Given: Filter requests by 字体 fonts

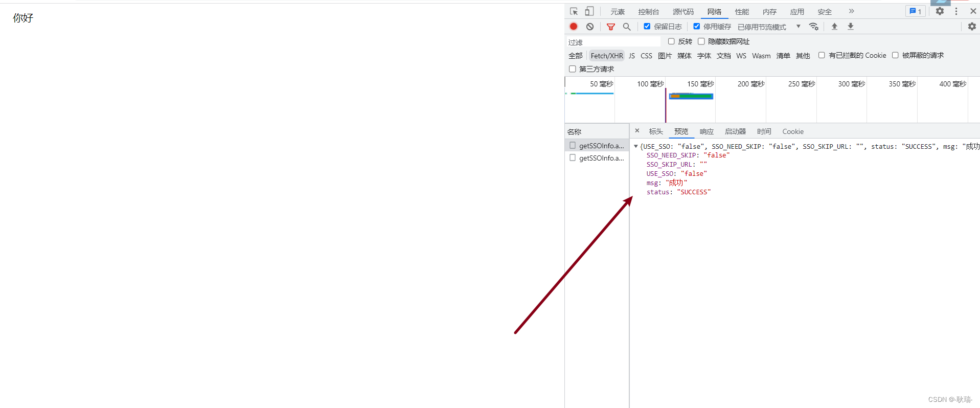Looking at the screenshot, I should tap(704, 56).
